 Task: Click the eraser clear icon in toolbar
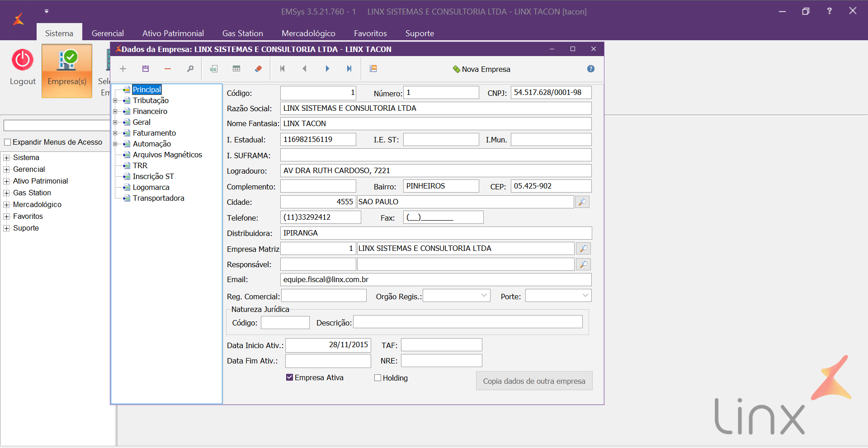point(259,69)
